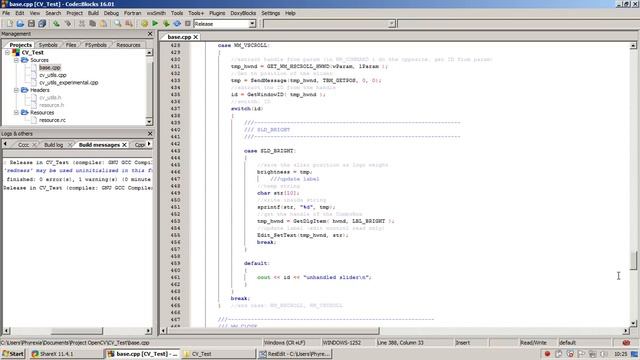
Task: Open the DoxyBlocks menu
Action: tap(243, 13)
